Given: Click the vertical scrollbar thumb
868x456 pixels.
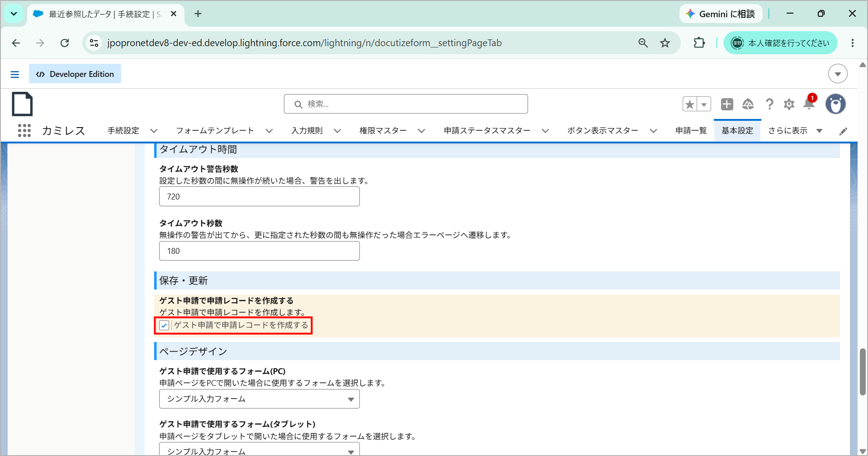Looking at the screenshot, I should point(863,372).
